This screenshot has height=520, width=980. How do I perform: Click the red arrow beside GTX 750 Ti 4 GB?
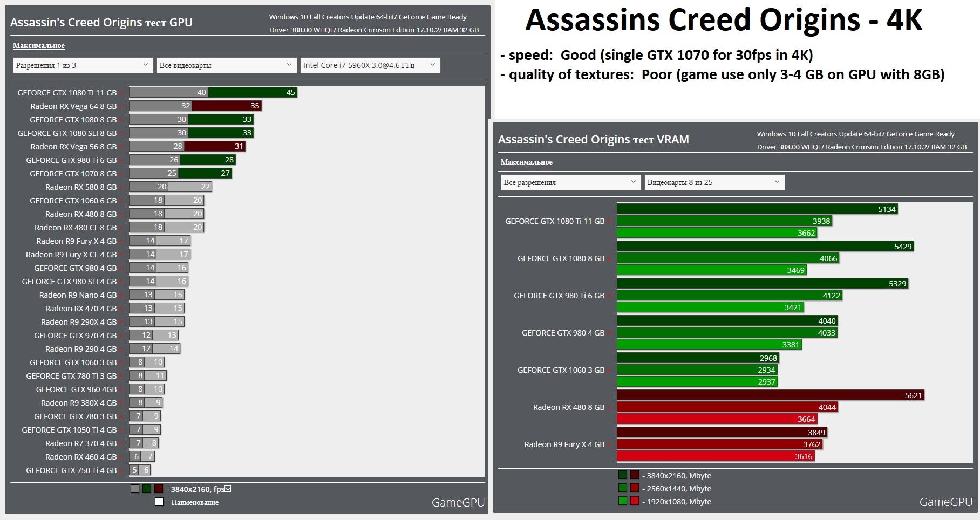tap(122, 471)
